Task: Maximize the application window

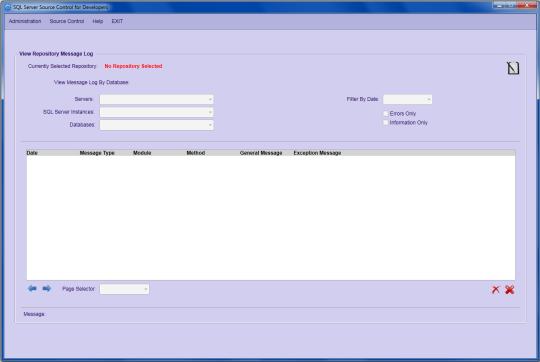Action: tap(511, 5)
